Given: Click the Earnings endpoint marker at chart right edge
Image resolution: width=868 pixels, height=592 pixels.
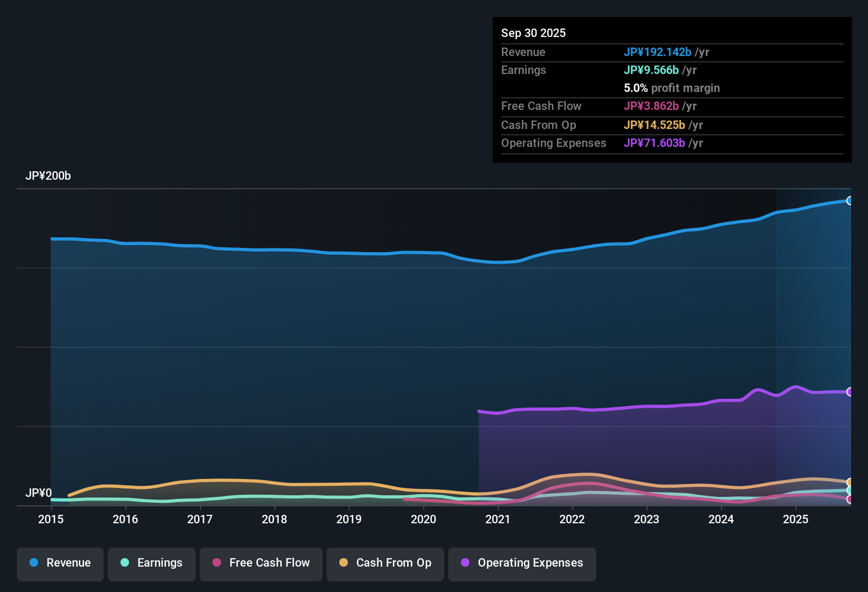Looking at the screenshot, I should pos(849,491).
